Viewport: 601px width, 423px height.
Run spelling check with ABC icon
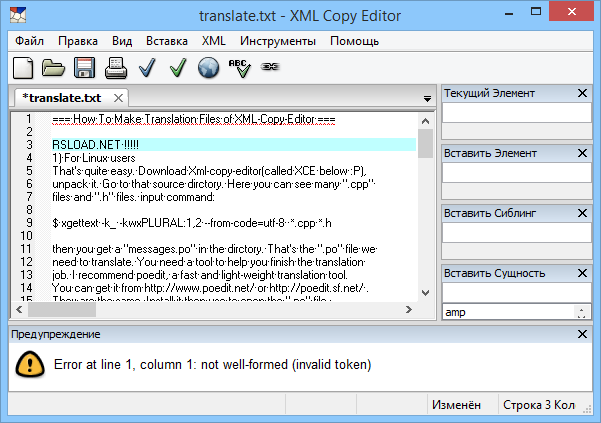click(240, 68)
